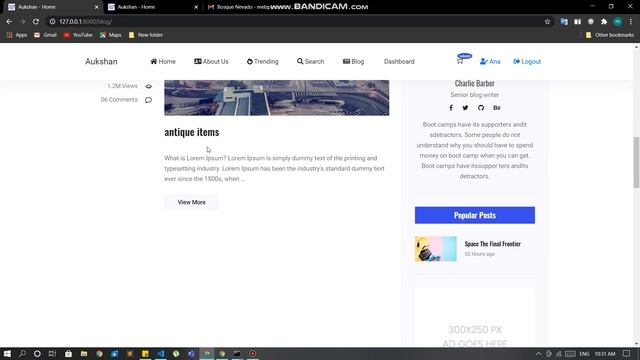Open Dashboard in the navbar

[x=399, y=62]
